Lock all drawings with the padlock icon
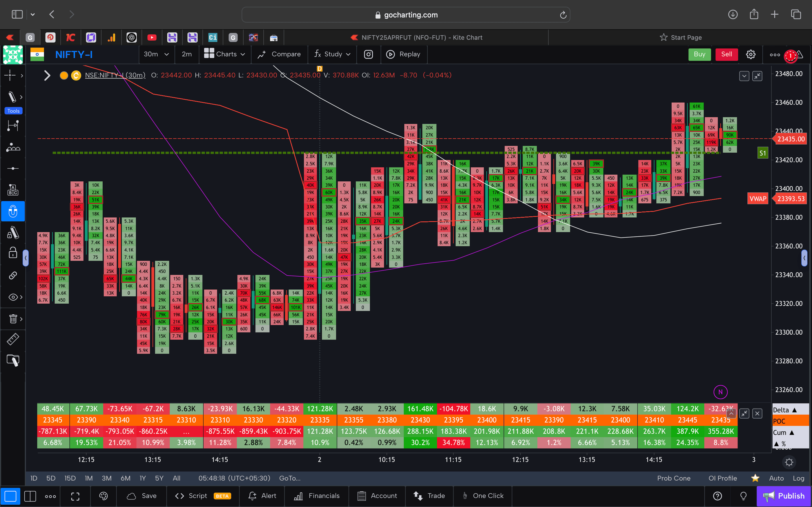This screenshot has height=507, width=812. 13,253
